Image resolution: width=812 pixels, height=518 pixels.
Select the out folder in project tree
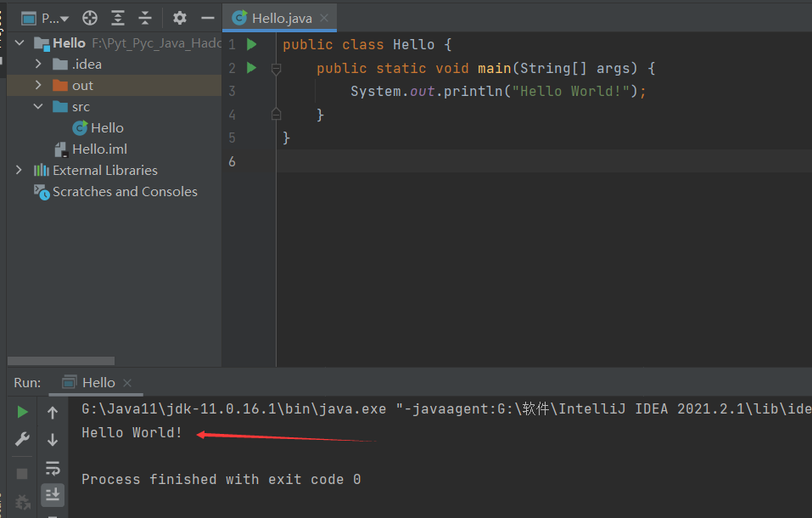point(114,86)
